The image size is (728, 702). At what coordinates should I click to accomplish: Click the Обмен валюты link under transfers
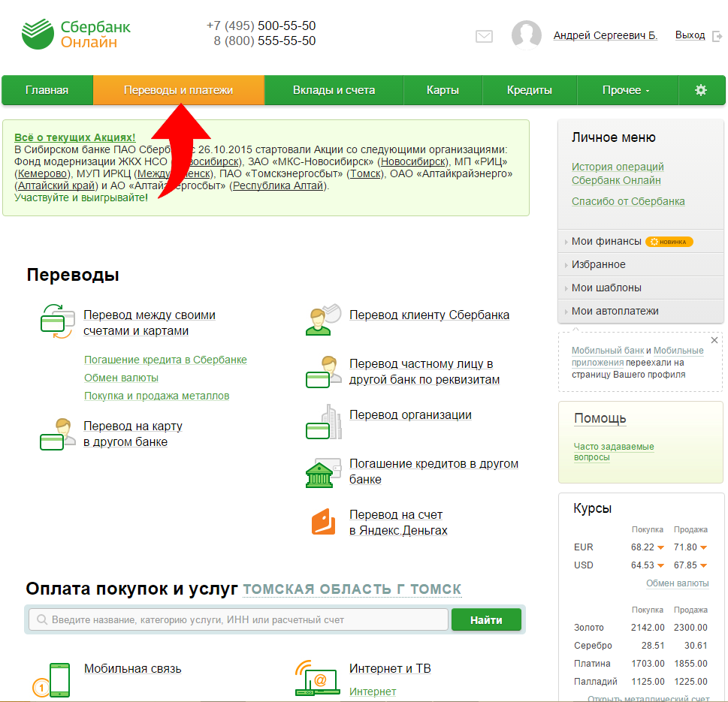pos(121,378)
